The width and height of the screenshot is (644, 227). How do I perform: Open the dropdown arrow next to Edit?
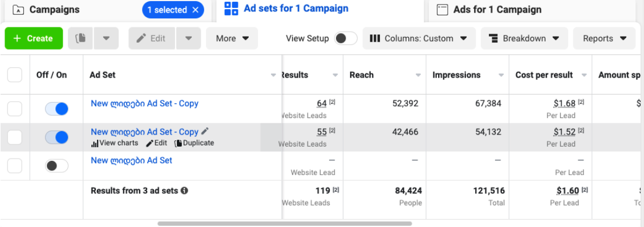point(188,38)
